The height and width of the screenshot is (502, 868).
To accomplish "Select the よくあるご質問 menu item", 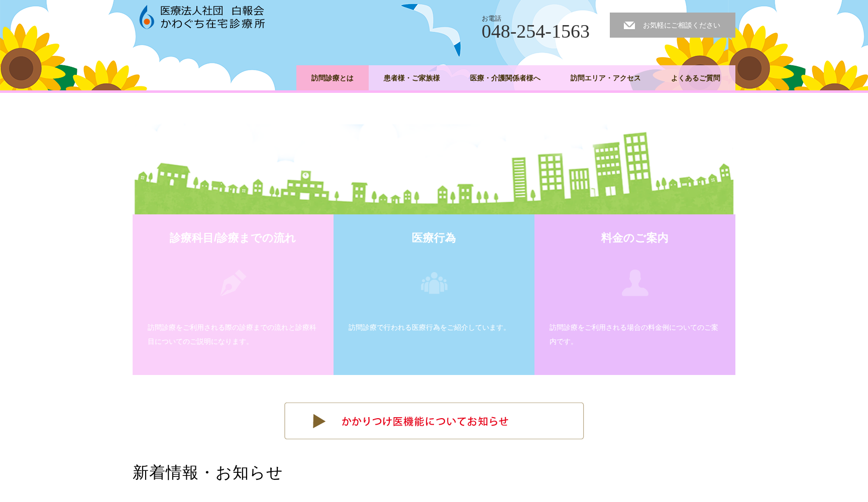I will pos(695,78).
